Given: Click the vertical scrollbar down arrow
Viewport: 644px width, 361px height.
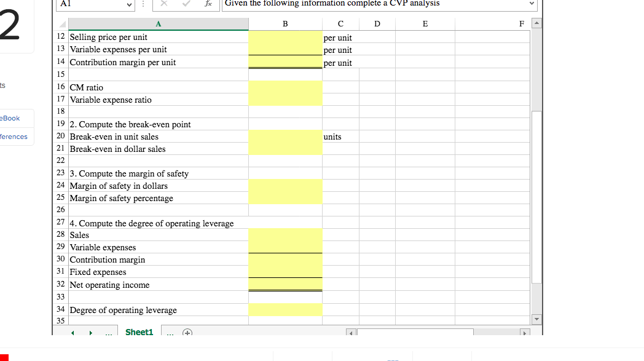Looking at the screenshot, I should (536, 319).
